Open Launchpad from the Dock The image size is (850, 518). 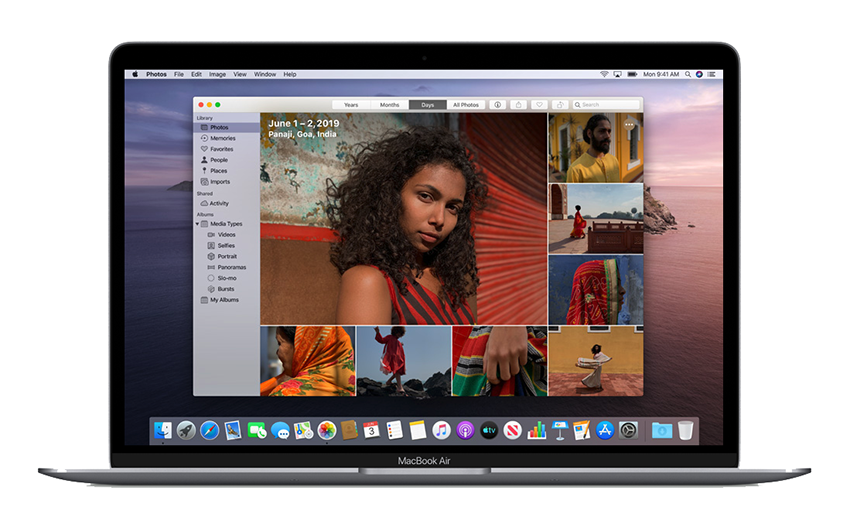click(186, 431)
